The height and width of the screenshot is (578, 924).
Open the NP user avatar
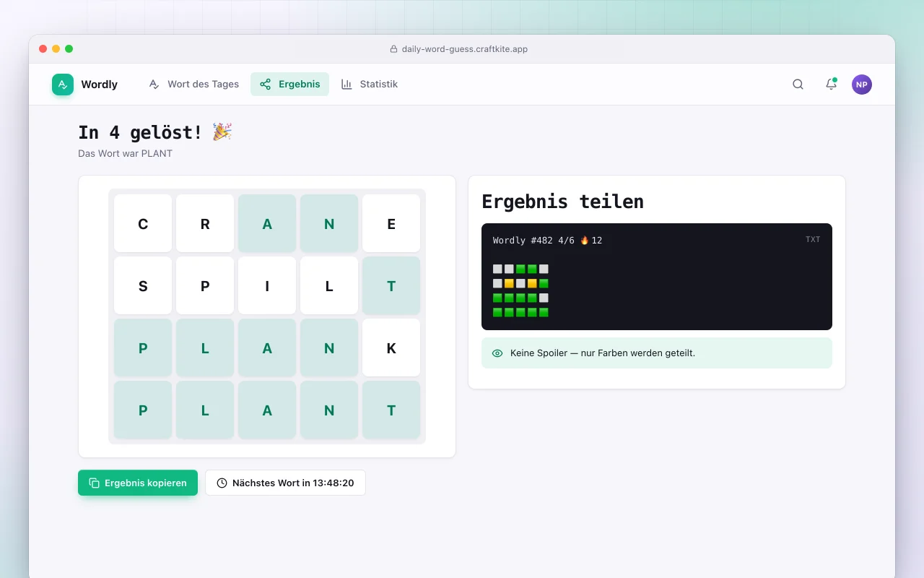pos(861,85)
